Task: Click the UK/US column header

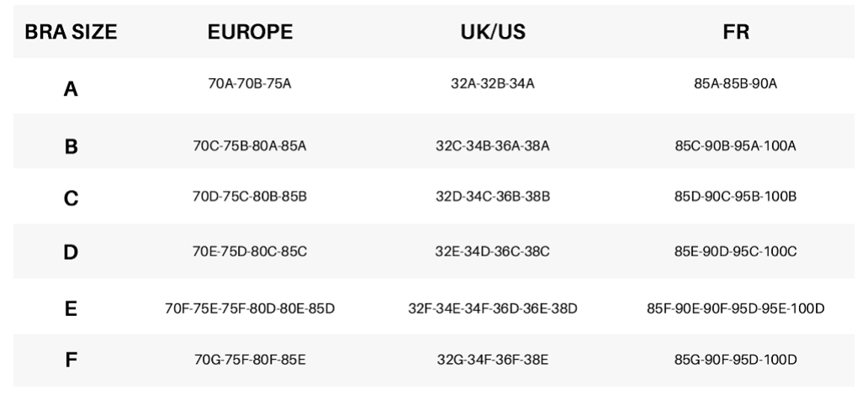Action: coord(493,33)
